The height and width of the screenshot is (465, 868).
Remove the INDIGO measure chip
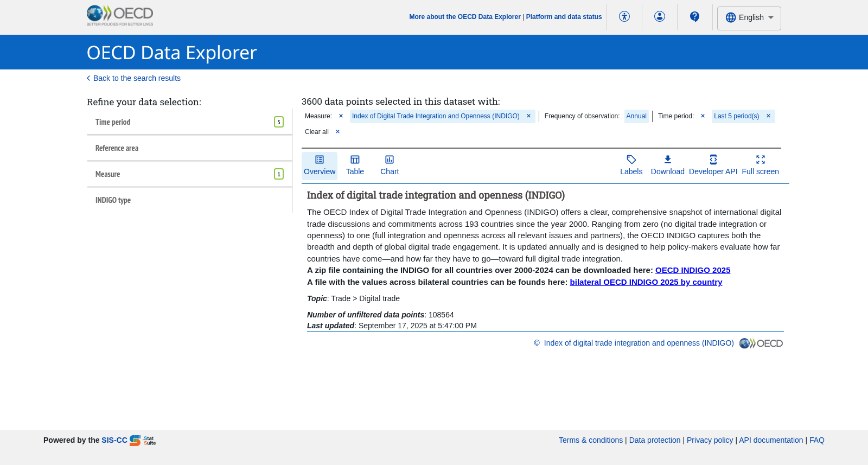pos(528,116)
